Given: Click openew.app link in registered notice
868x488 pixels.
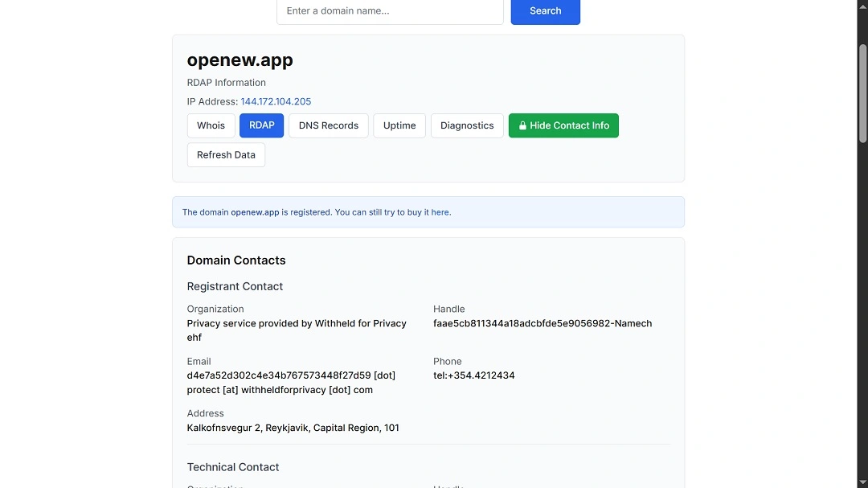Looking at the screenshot, I should [255, 212].
